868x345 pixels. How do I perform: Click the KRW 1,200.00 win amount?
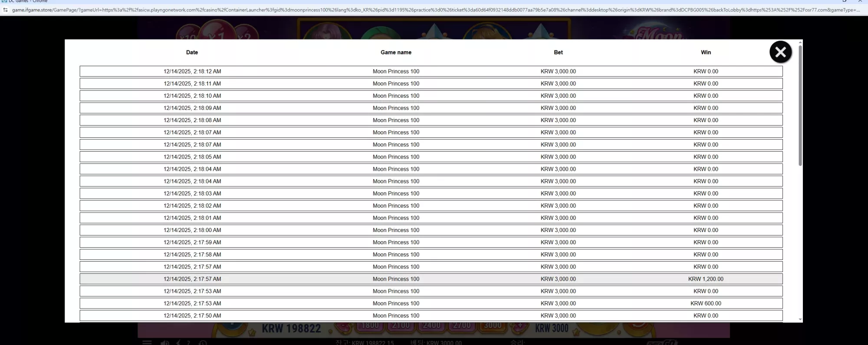(x=706, y=279)
